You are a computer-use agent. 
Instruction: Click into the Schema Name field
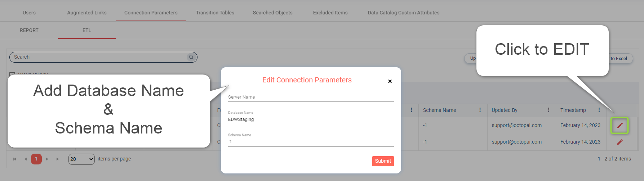click(x=311, y=142)
